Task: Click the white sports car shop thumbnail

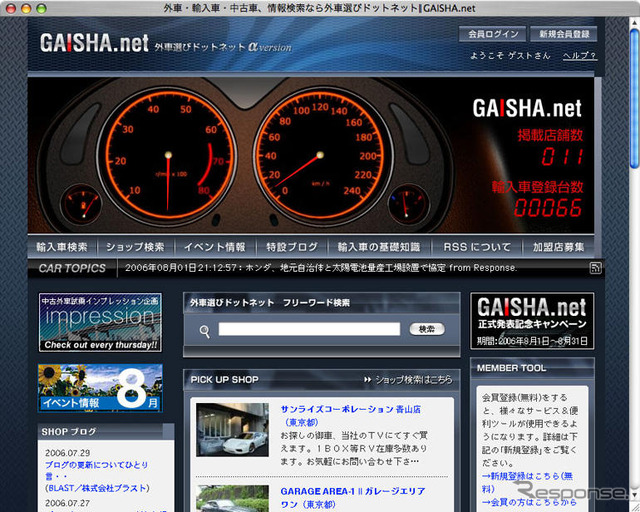Action: [x=232, y=430]
